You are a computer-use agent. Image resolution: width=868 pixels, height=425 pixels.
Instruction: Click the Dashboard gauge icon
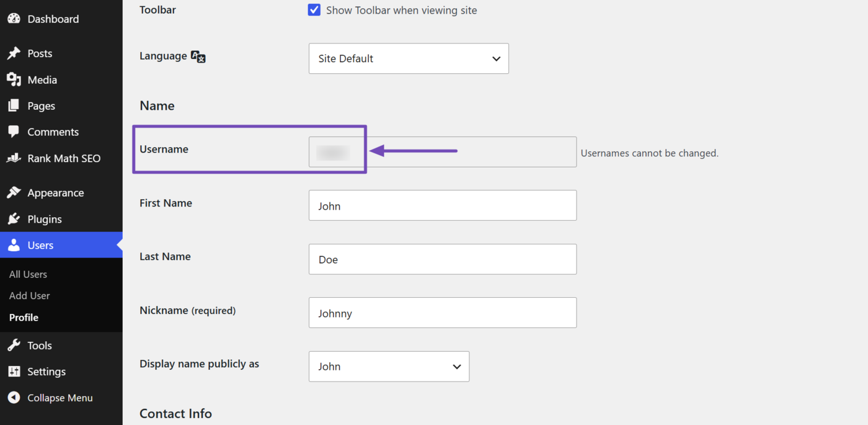pos(14,19)
